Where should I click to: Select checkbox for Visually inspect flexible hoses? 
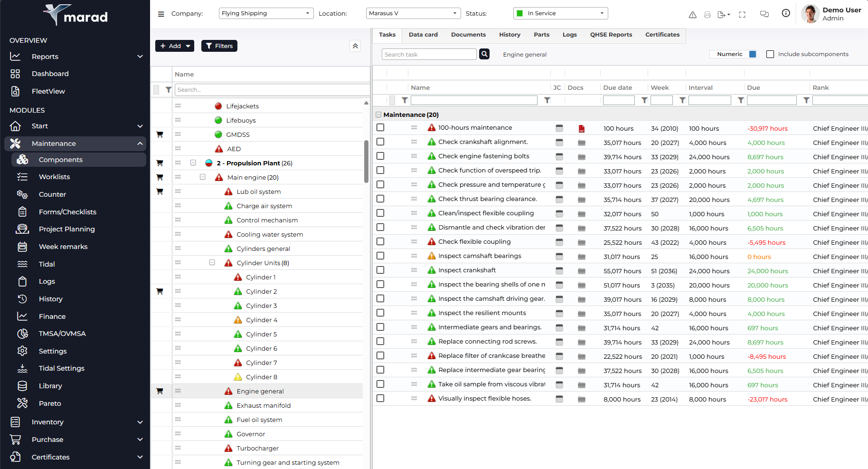coord(380,399)
